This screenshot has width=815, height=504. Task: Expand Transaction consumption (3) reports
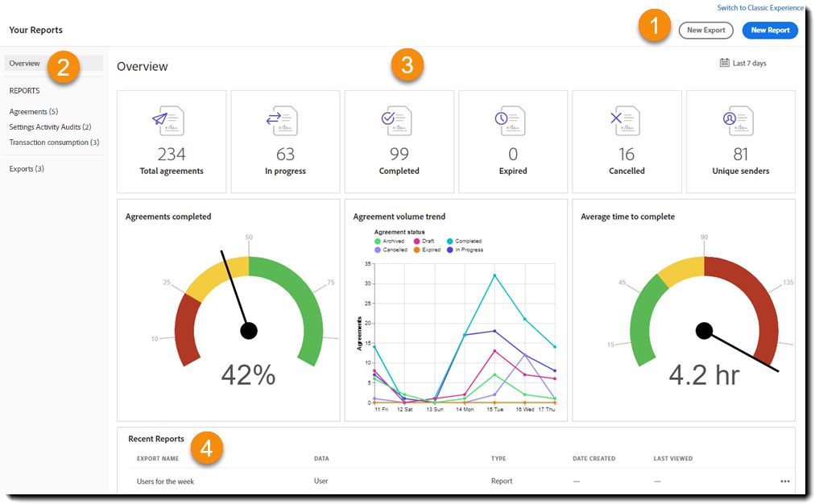(x=54, y=143)
